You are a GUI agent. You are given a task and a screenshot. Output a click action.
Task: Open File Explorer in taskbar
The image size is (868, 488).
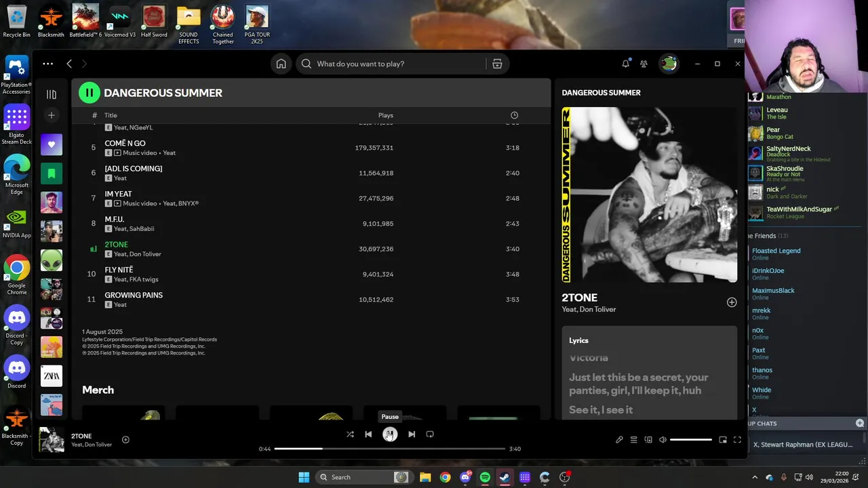tap(425, 477)
